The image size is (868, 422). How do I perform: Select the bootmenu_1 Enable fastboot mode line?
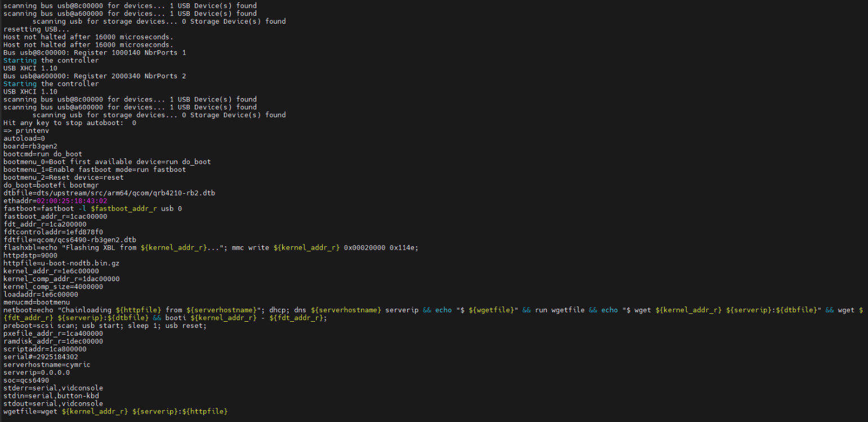coord(95,170)
